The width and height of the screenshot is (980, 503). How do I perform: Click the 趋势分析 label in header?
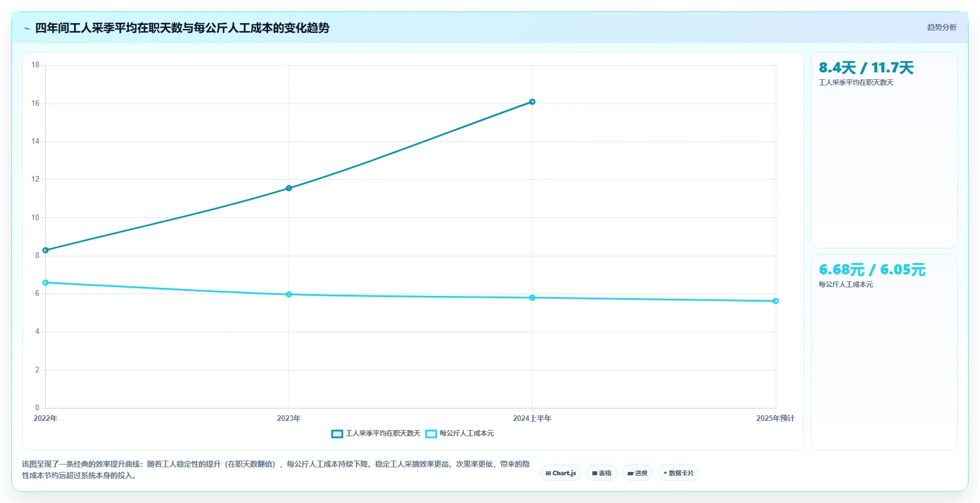click(x=942, y=27)
